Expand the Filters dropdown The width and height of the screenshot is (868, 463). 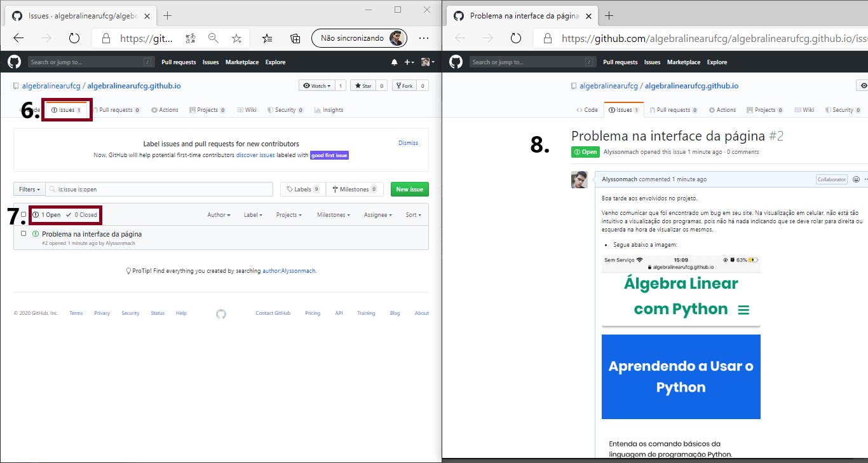click(x=30, y=189)
